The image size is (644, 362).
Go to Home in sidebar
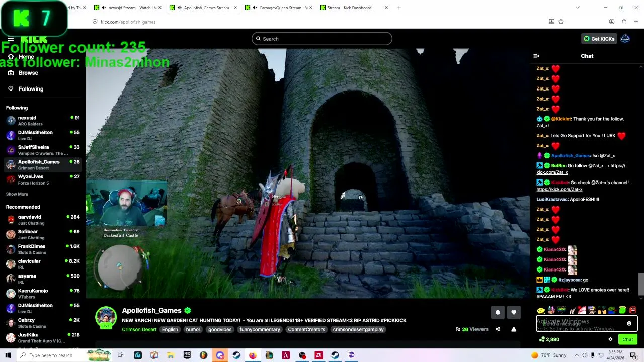click(26, 57)
